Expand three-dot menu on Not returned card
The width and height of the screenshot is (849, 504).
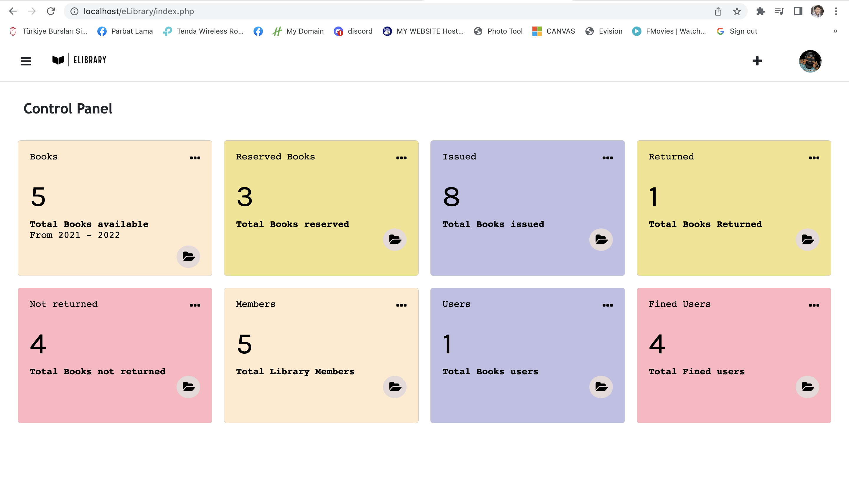pos(195,305)
